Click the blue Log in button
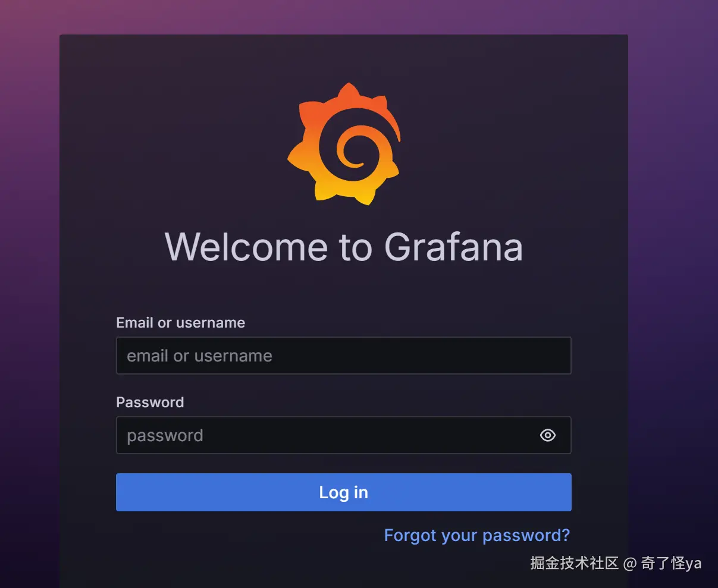 click(x=344, y=492)
